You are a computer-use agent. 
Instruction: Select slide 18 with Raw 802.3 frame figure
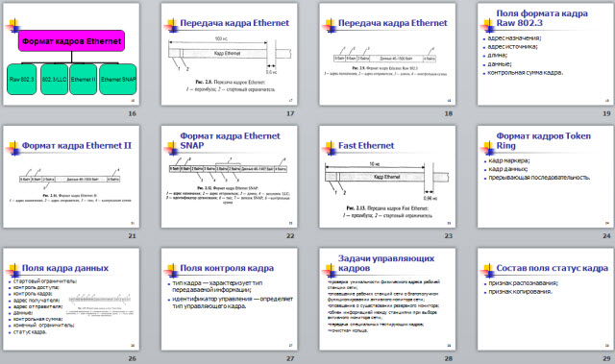click(387, 54)
